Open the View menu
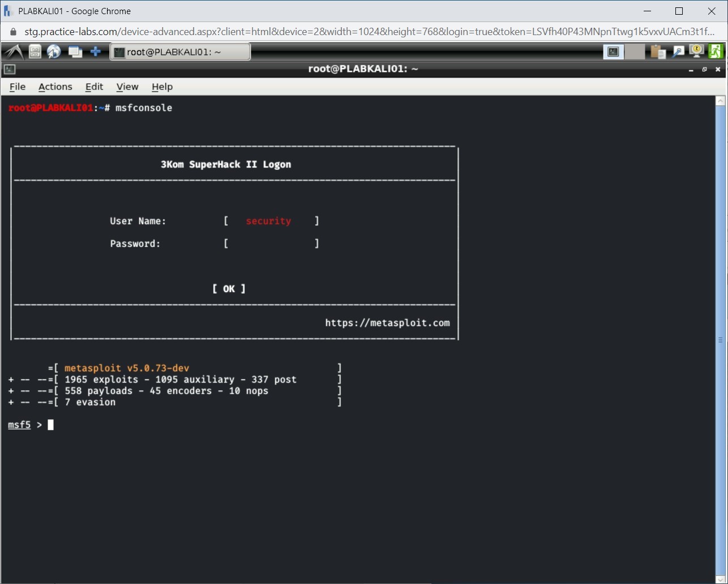The image size is (728, 584). click(127, 87)
